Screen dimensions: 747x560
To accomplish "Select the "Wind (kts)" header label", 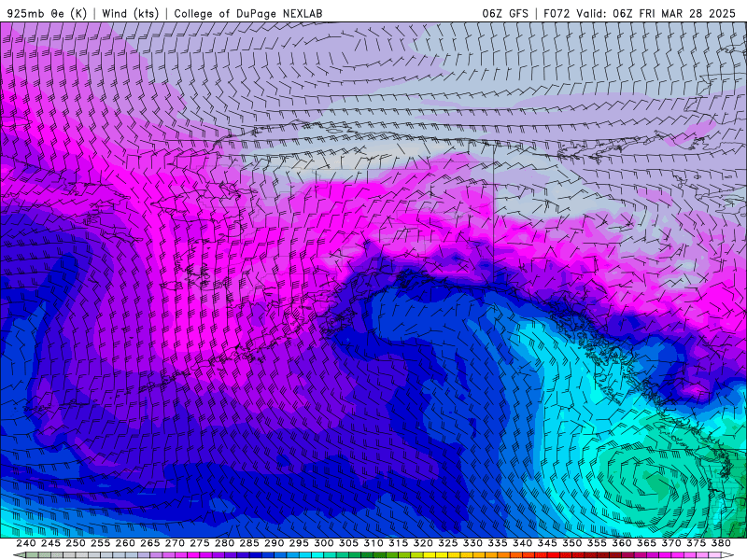I will pos(130,13).
